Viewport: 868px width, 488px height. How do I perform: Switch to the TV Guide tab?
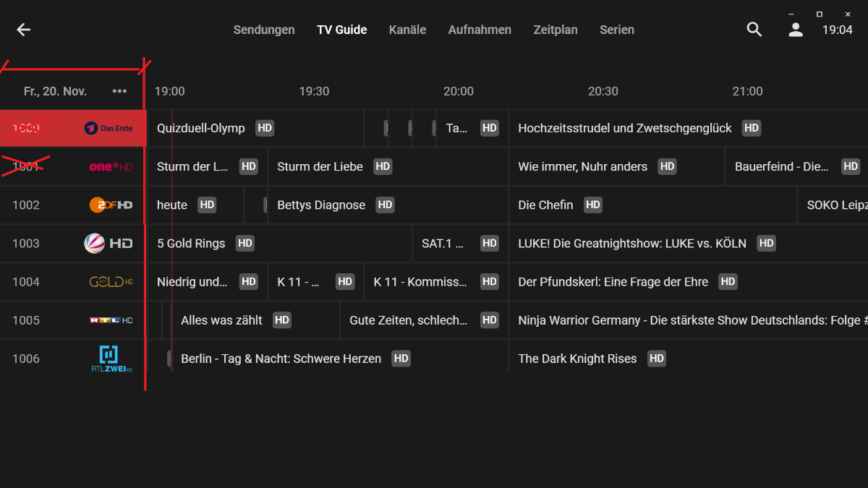coord(342,30)
